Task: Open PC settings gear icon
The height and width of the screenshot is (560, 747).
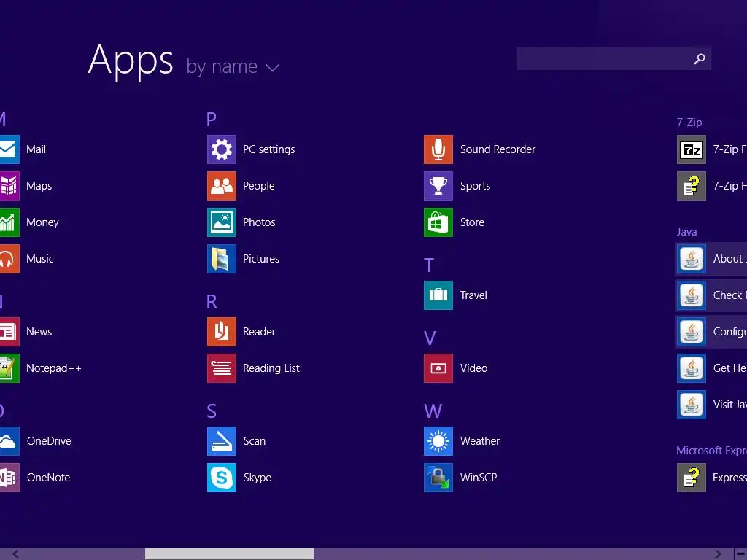Action: (x=222, y=149)
